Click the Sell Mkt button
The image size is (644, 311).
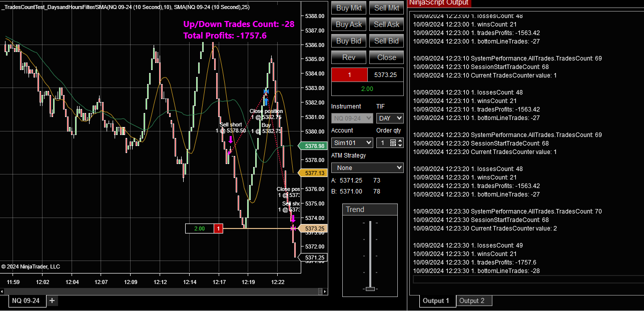tap(386, 7)
